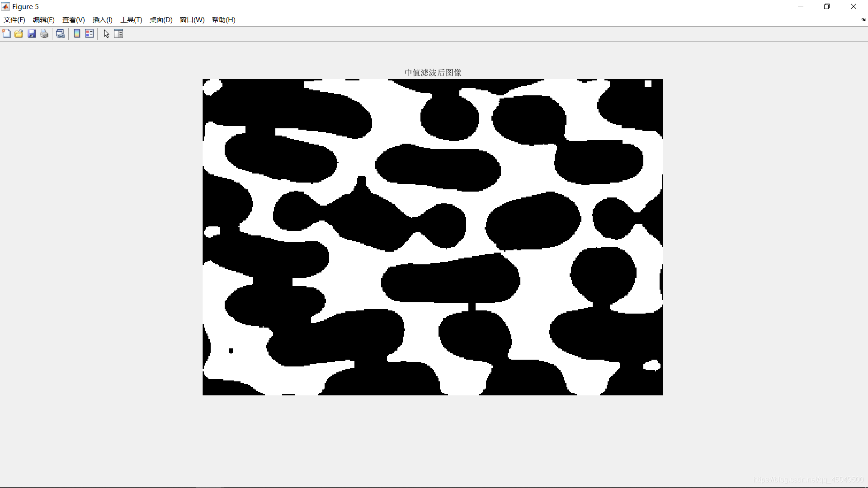Expand the 插入(I) menu
Viewport: 868px width, 488px height.
(x=102, y=20)
